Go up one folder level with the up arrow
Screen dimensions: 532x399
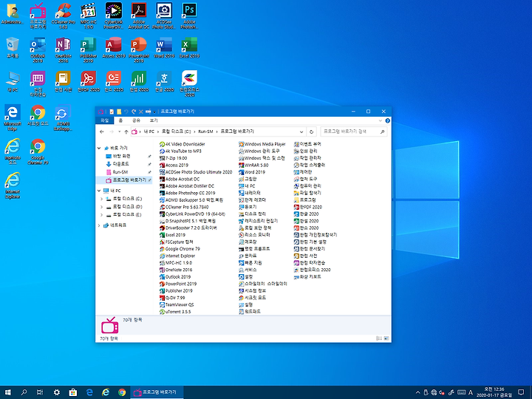click(x=126, y=132)
